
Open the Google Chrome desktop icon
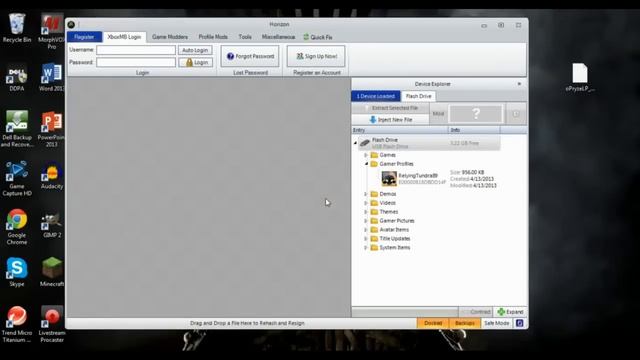pos(17,227)
